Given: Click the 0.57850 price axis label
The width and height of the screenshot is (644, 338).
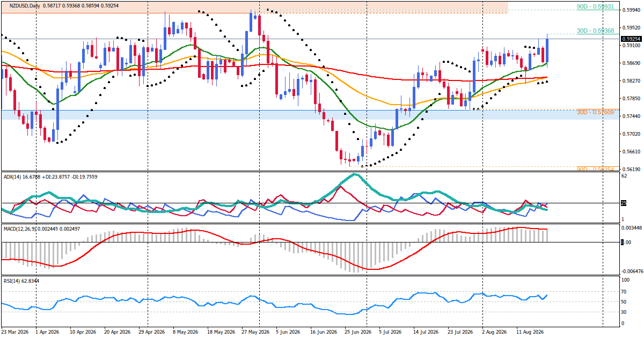Looking at the screenshot, I should tap(631, 99).
